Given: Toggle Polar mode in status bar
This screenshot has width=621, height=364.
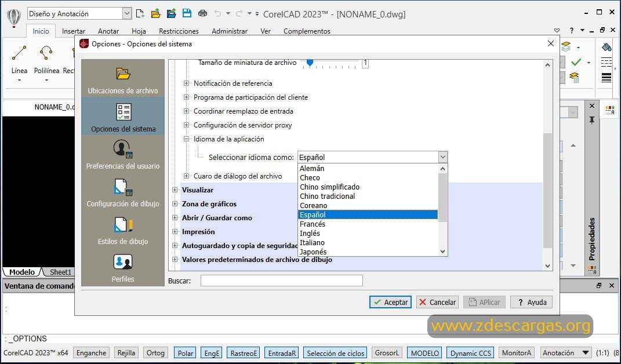Looking at the screenshot, I should [186, 353].
